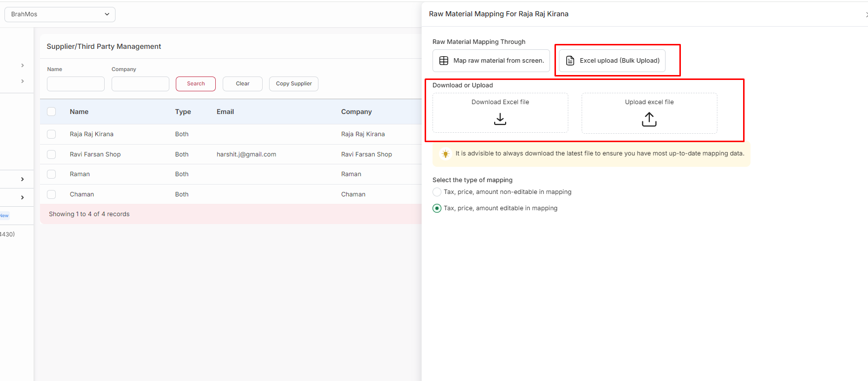Open the BrahMos dropdown
Viewport: 868px width, 381px height.
[x=60, y=14]
